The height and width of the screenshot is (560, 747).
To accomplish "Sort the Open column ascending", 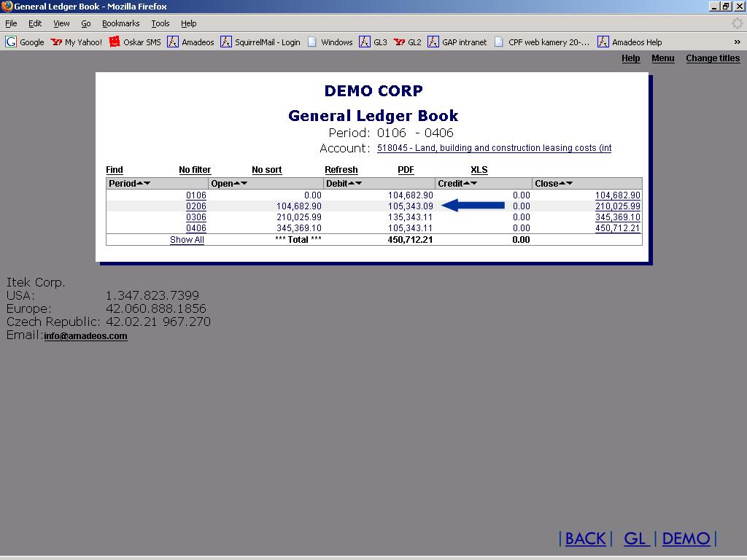I will pos(237,183).
